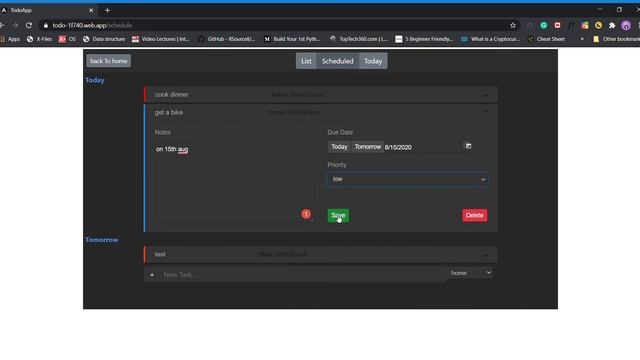
Task: Open the Video Lectures bookmark
Action: (x=161, y=39)
